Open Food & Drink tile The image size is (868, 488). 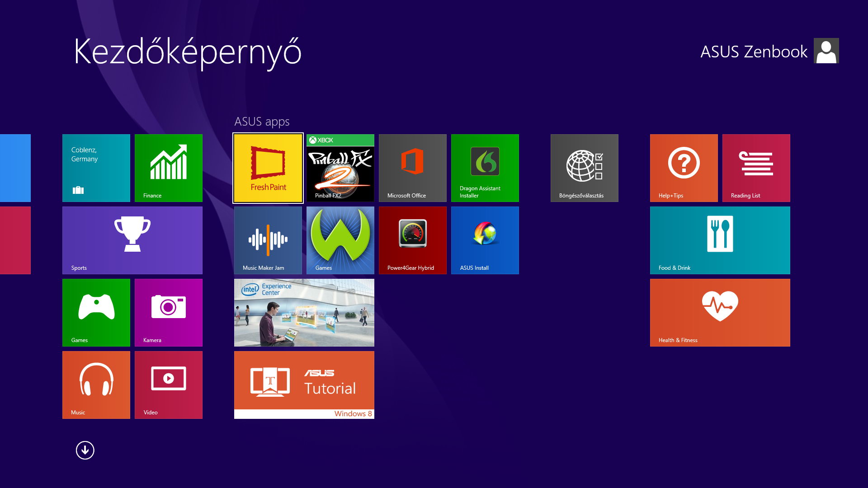(720, 240)
